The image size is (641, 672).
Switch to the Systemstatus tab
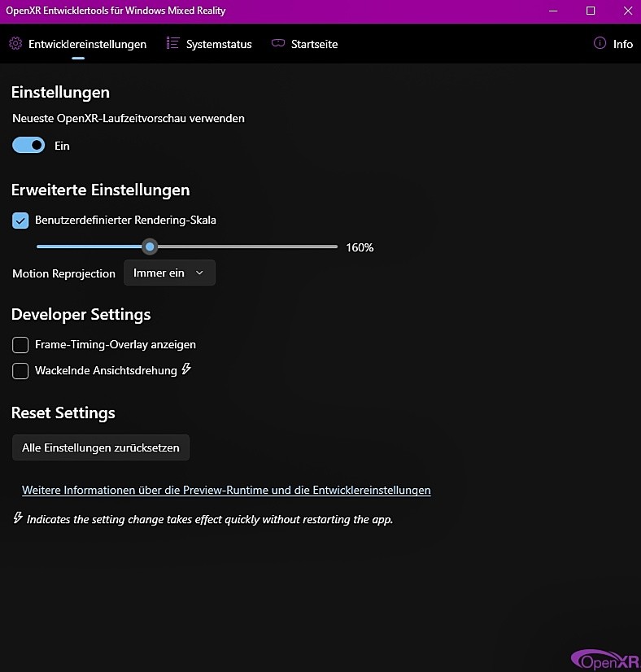pyautogui.click(x=219, y=44)
